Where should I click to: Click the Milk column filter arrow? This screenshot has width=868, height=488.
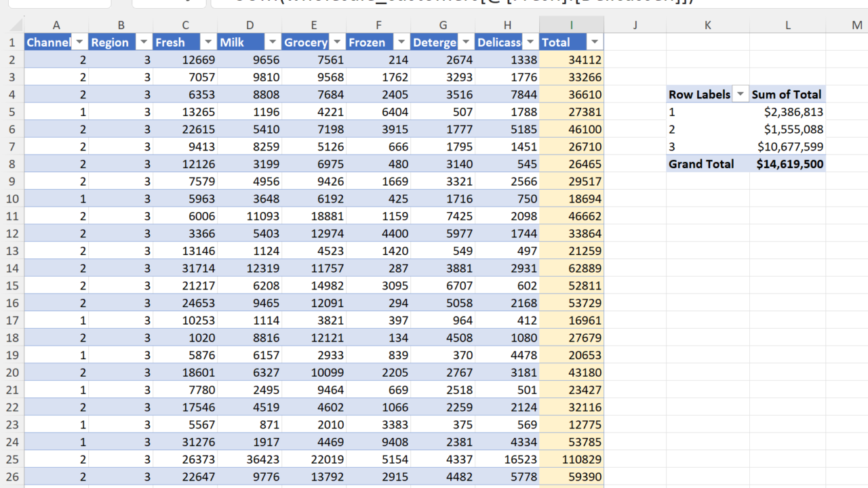click(273, 42)
